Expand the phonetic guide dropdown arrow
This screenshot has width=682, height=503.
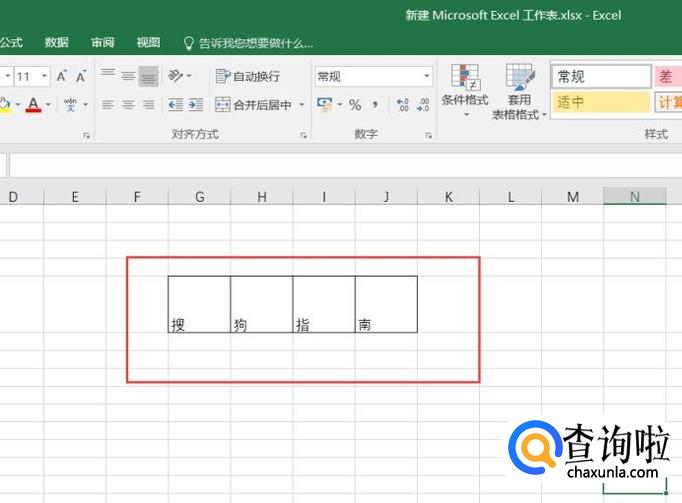pos(86,105)
